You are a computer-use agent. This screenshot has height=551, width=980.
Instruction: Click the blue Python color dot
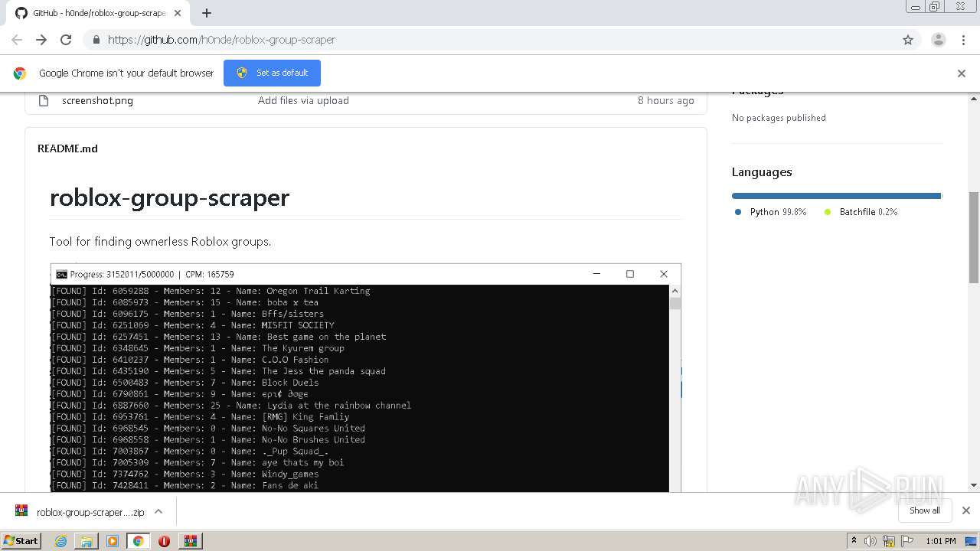pos(738,212)
